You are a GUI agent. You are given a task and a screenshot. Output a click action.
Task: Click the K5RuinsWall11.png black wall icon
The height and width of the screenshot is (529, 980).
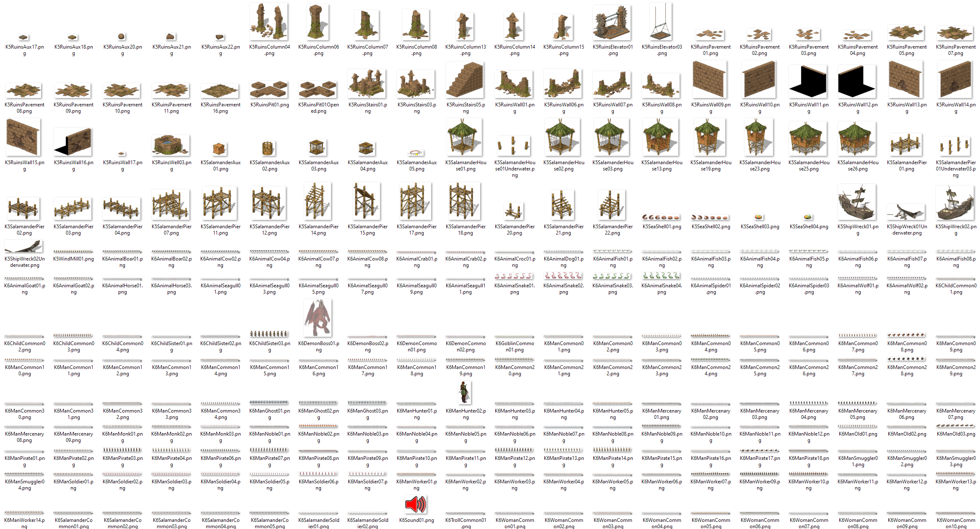pyautogui.click(x=808, y=82)
